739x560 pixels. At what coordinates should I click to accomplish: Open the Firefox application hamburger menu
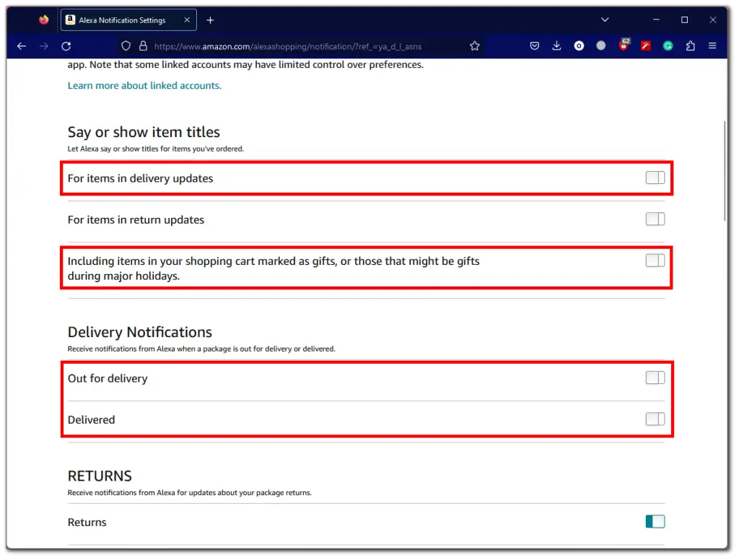click(x=713, y=45)
